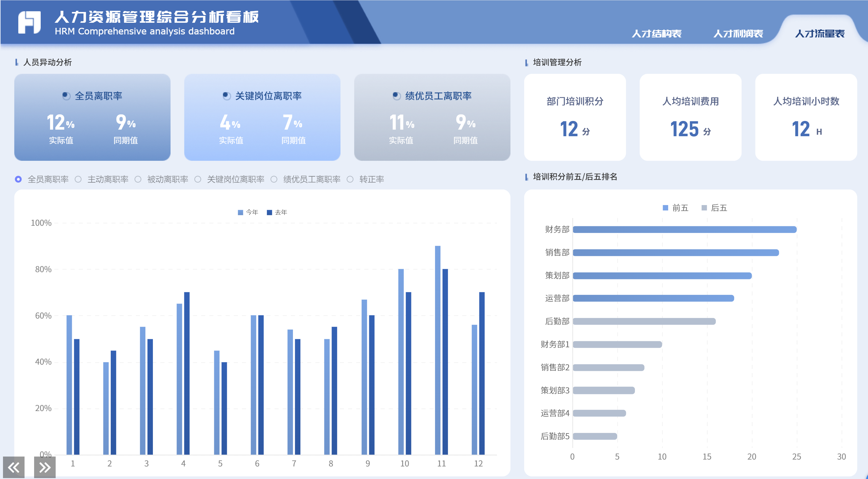Click the HRM dashboard logo icon
The image size is (868, 479).
pyautogui.click(x=29, y=22)
